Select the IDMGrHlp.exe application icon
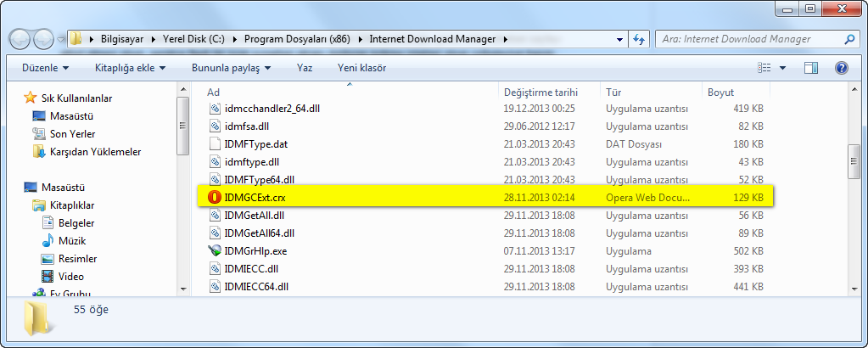 [x=214, y=251]
